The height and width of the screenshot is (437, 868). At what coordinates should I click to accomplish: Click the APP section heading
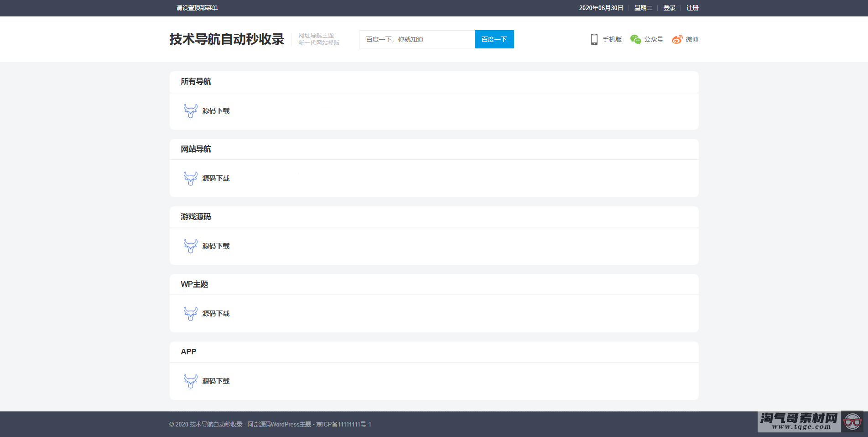point(188,352)
